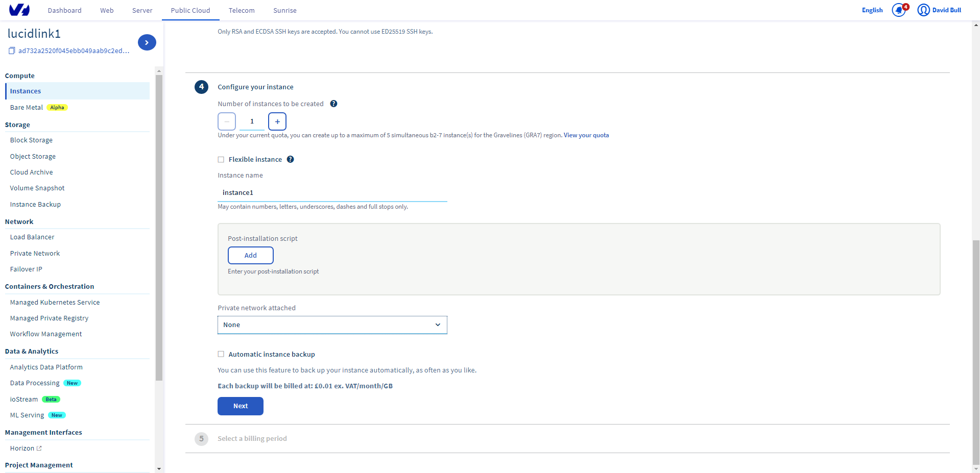
Task: Open the notifications bell icon
Action: (x=899, y=10)
